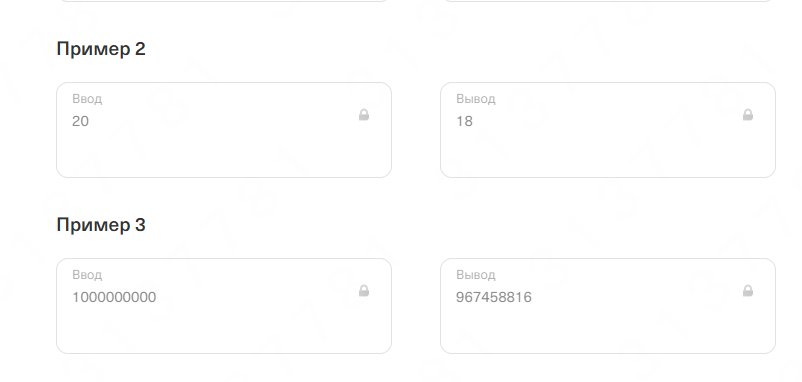The height and width of the screenshot is (382, 802).
Task: Focus the blank area under value 20
Action: click(224, 152)
